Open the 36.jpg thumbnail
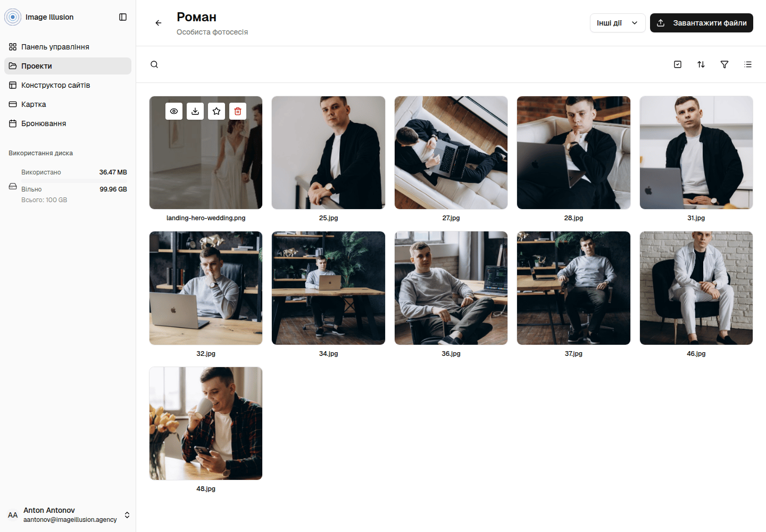 pyautogui.click(x=451, y=288)
